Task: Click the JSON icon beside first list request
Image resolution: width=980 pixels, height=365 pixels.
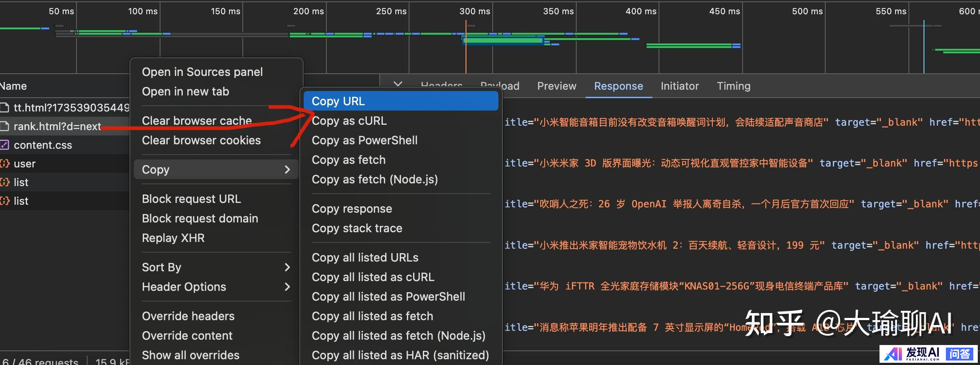Action: [4, 182]
